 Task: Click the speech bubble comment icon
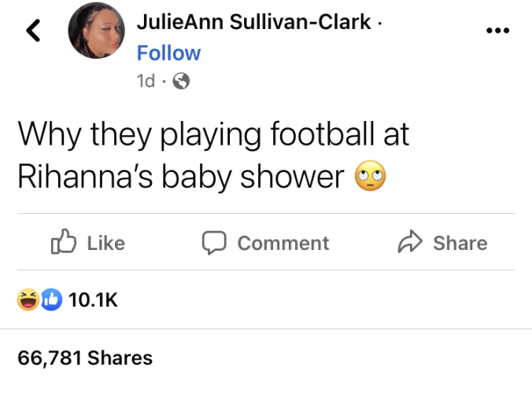[x=213, y=243]
